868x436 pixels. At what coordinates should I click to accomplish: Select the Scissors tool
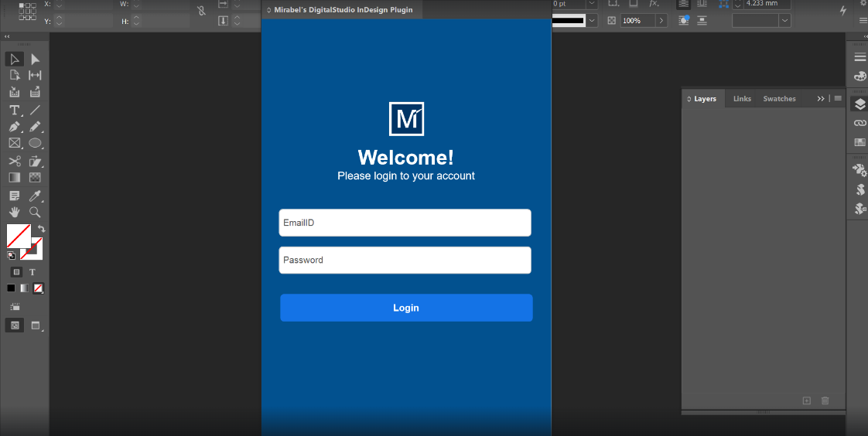point(15,161)
